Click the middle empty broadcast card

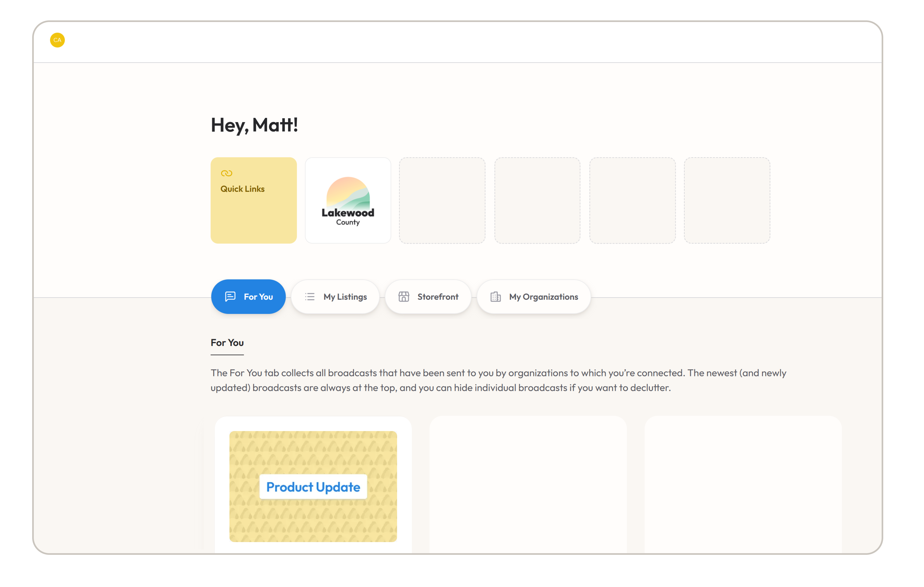(x=528, y=485)
